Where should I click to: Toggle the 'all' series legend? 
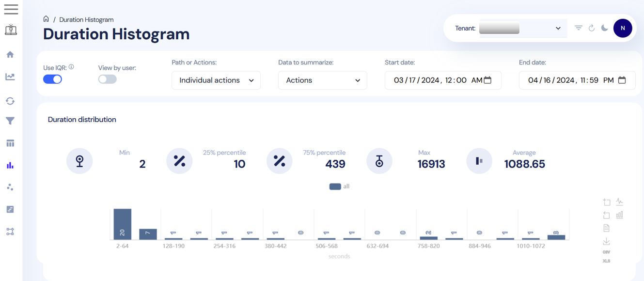[x=339, y=186]
